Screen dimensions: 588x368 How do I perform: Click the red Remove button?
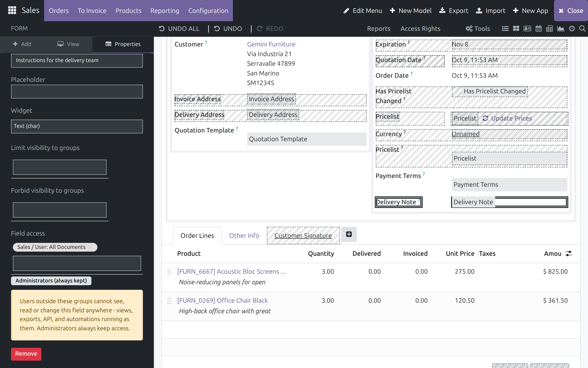pyautogui.click(x=26, y=354)
